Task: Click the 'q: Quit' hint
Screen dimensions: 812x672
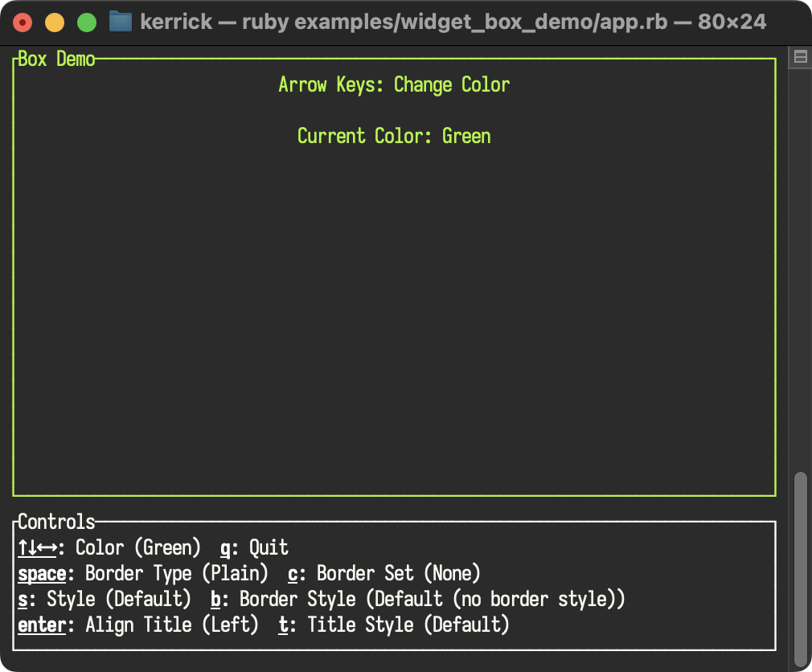Action: point(254,547)
